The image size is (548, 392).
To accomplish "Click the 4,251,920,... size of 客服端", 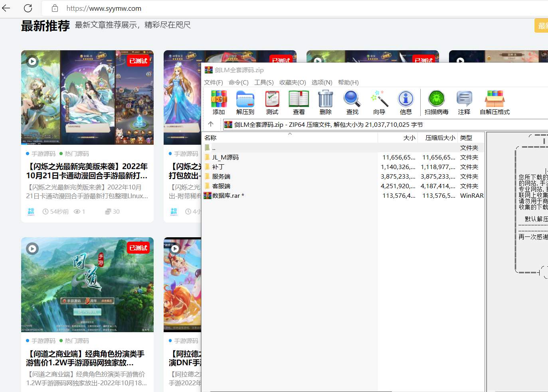I will pos(398,186).
